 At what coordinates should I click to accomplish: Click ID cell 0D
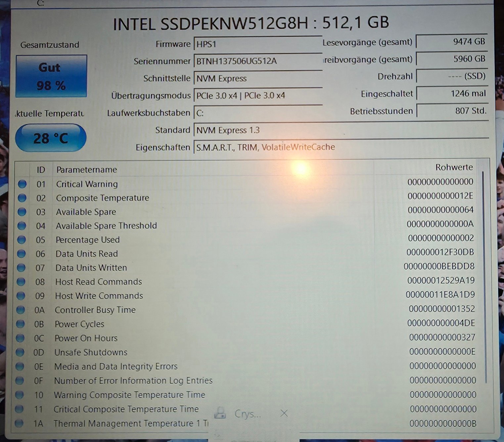click(x=39, y=352)
